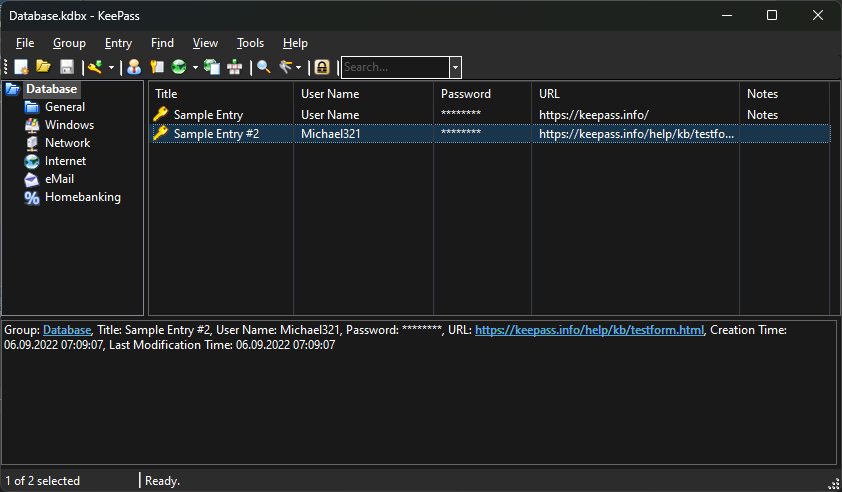The height and width of the screenshot is (492, 842).
Task: Click the Find magnifier icon
Action: [x=264, y=67]
